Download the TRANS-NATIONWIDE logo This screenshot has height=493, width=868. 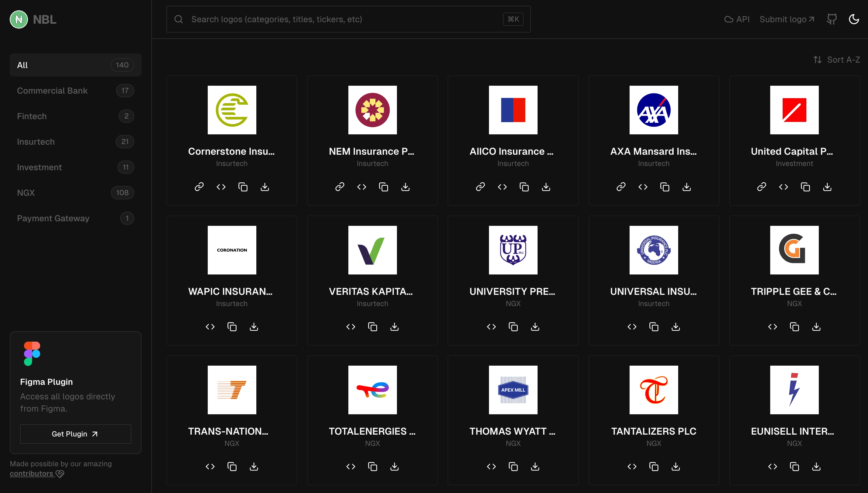tap(254, 467)
